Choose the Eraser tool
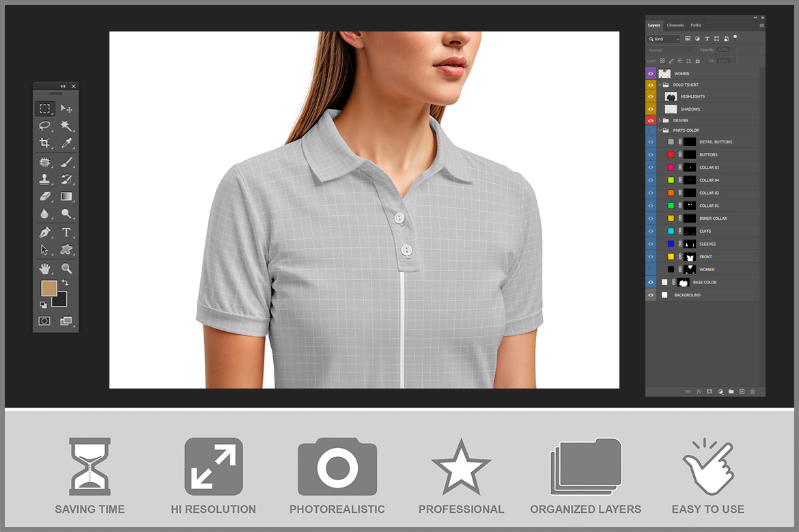This screenshot has width=799, height=532. pos(44,197)
